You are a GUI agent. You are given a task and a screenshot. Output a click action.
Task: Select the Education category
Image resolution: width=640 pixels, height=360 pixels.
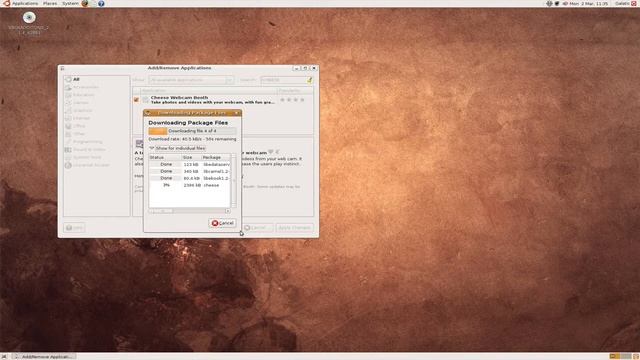pos(96,95)
